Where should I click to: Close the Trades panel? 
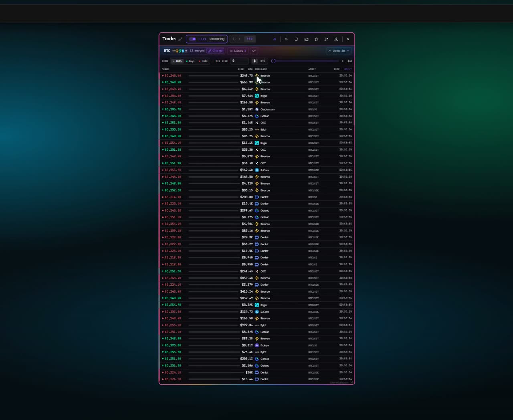(x=348, y=39)
